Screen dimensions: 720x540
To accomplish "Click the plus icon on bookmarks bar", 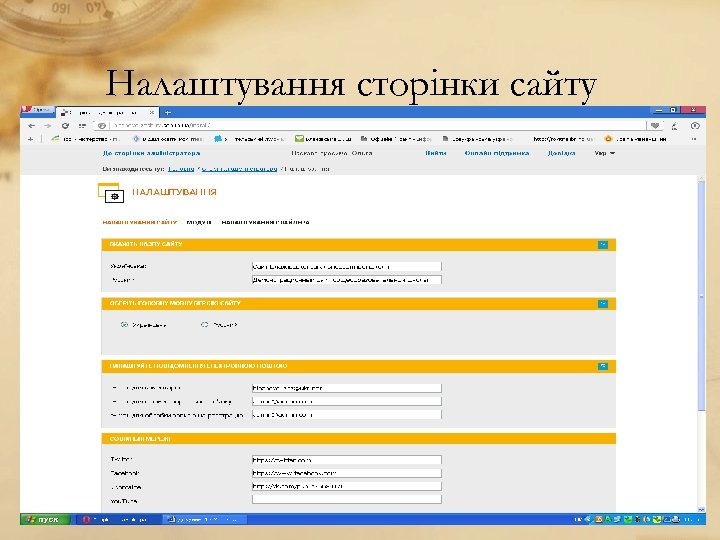I will pyautogui.click(x=30, y=139).
